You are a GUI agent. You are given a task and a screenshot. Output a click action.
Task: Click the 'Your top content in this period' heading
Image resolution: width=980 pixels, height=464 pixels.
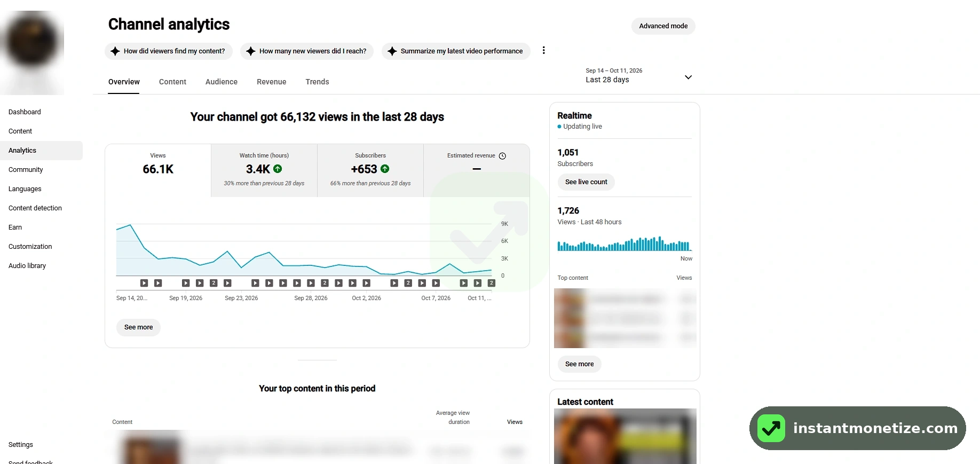[x=317, y=389]
